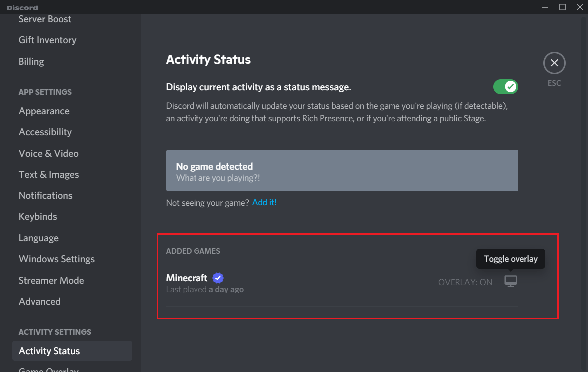Click the Minecraft verified badge icon
The image size is (588, 372).
(x=218, y=278)
